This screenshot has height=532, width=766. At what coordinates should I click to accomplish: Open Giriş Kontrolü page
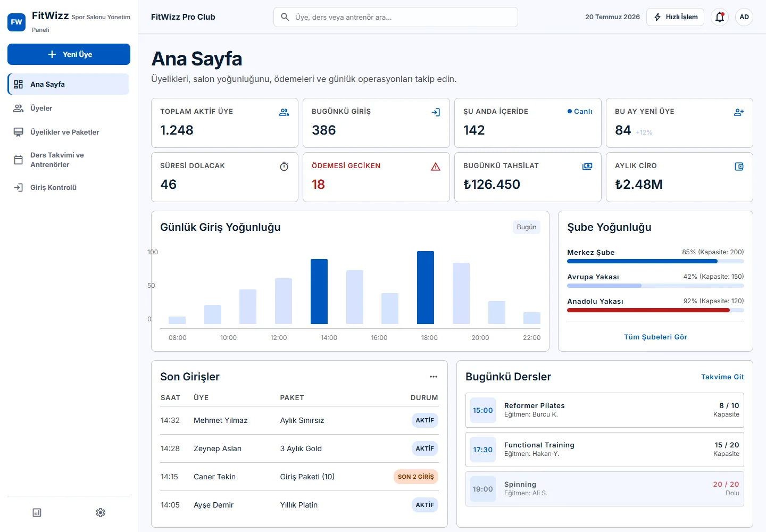pos(69,187)
